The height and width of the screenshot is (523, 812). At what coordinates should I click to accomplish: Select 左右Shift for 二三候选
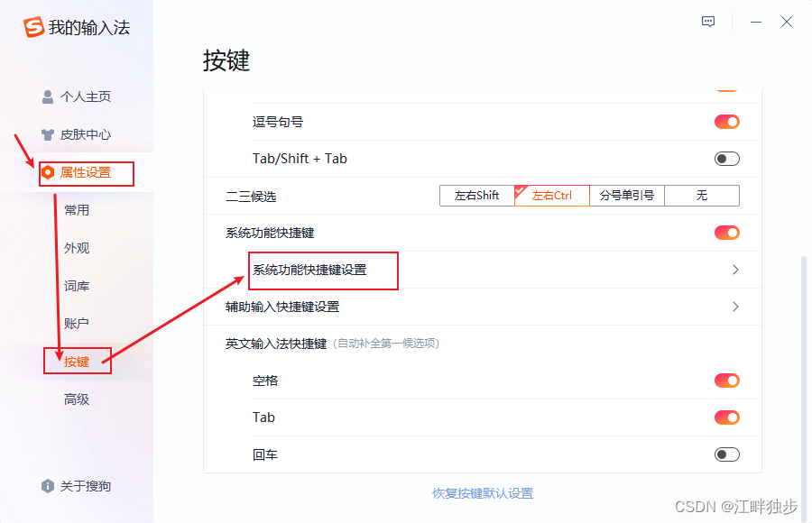(476, 195)
